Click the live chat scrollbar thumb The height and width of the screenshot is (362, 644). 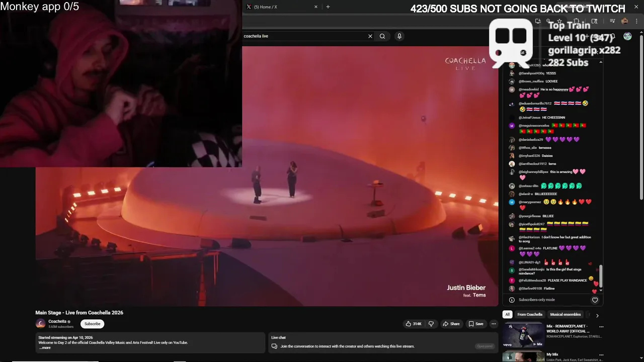click(x=600, y=276)
